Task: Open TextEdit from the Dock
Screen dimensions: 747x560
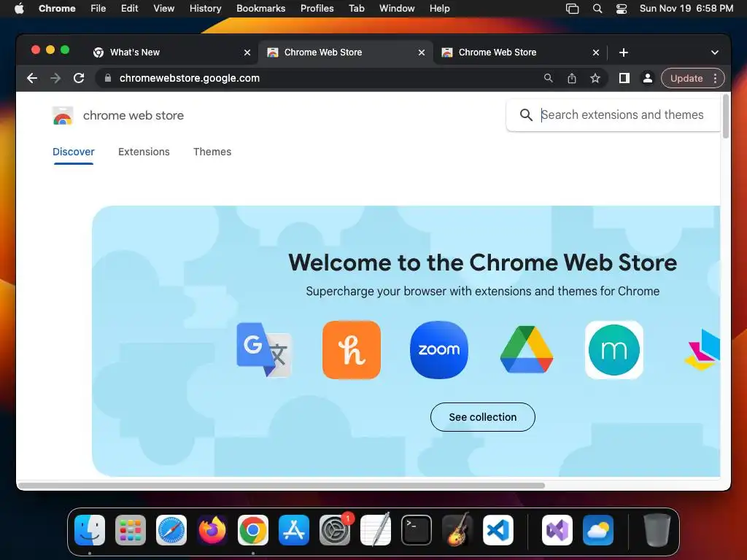Action: coord(376,529)
